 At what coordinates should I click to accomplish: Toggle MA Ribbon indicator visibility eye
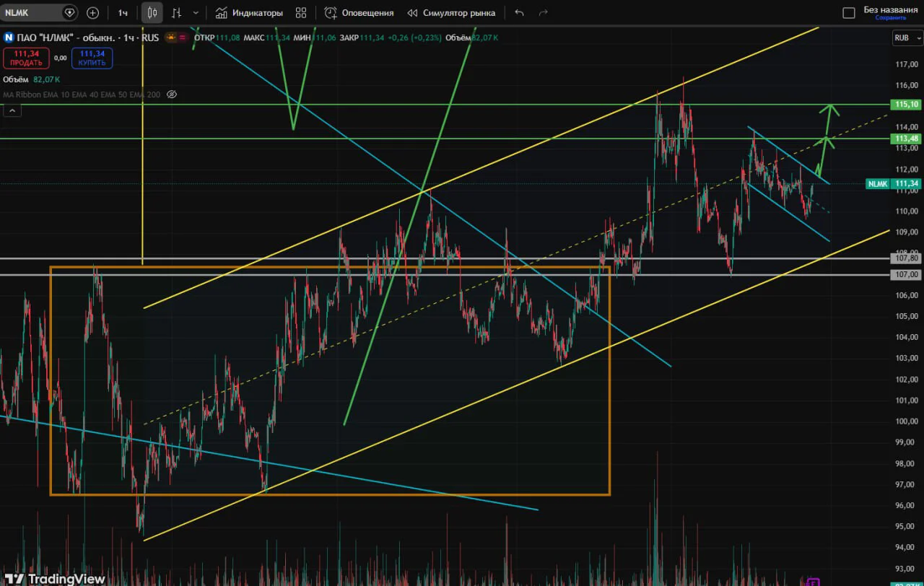[172, 95]
